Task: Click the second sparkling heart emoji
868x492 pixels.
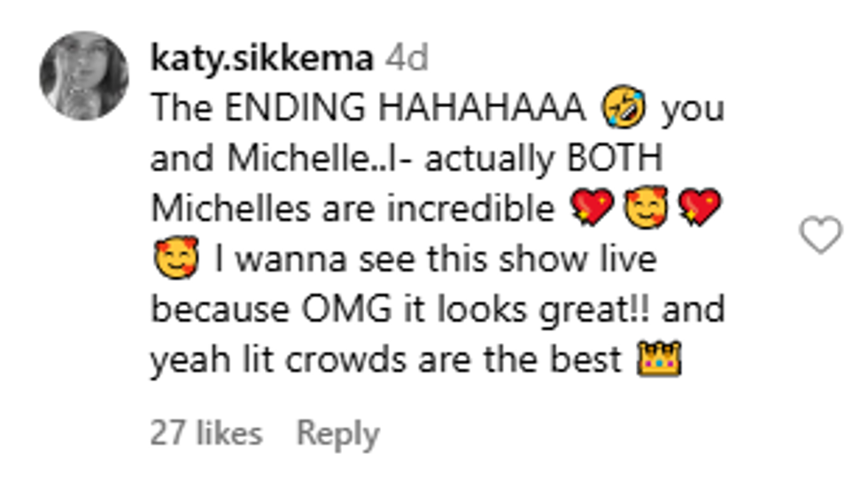Action: pyautogui.click(x=700, y=207)
